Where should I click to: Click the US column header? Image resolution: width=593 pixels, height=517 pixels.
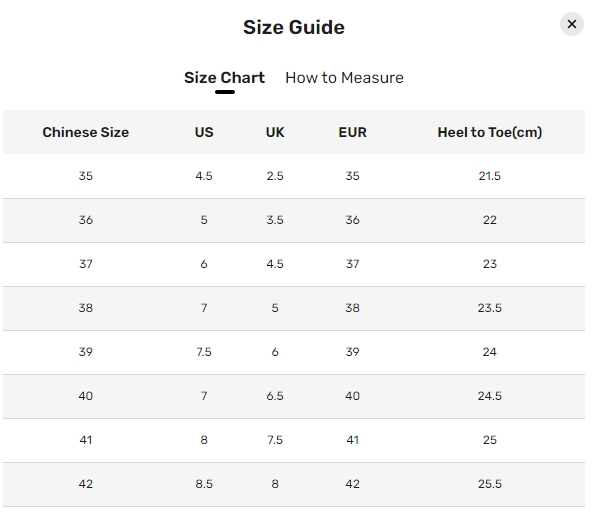click(204, 132)
